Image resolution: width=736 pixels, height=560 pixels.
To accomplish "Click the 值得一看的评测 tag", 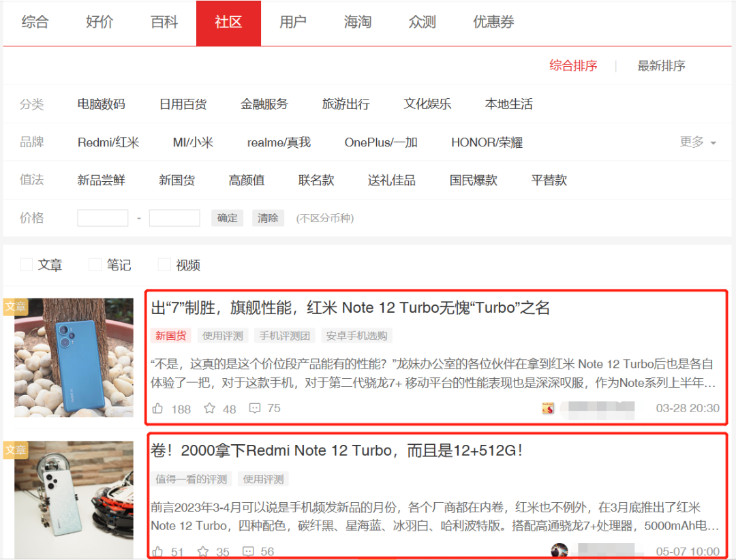I will pos(191,479).
